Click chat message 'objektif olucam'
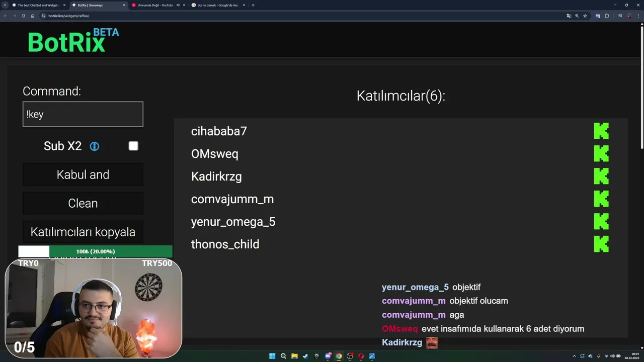The height and width of the screenshot is (362, 644). pyautogui.click(x=478, y=301)
